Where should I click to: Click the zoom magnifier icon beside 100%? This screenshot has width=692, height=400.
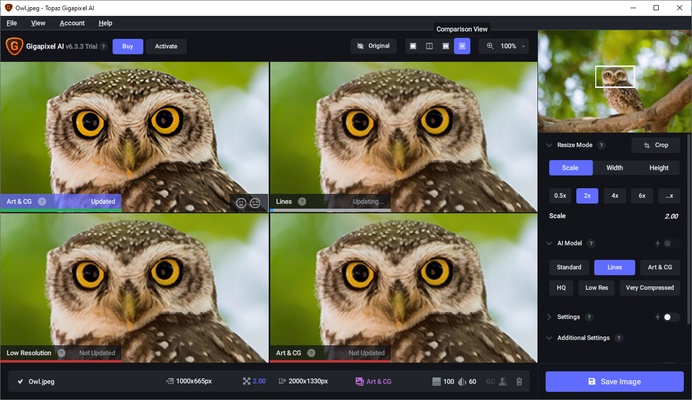tap(490, 46)
